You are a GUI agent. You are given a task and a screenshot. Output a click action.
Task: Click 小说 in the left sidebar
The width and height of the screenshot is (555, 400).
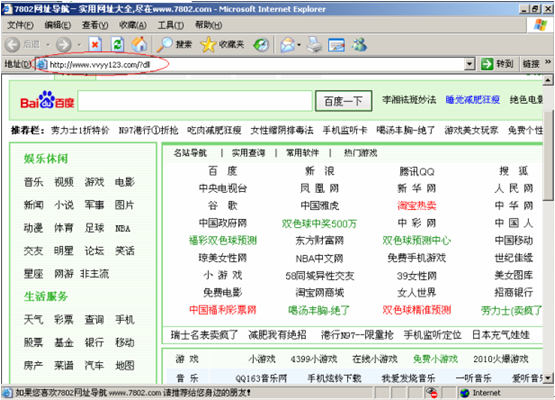click(x=64, y=205)
